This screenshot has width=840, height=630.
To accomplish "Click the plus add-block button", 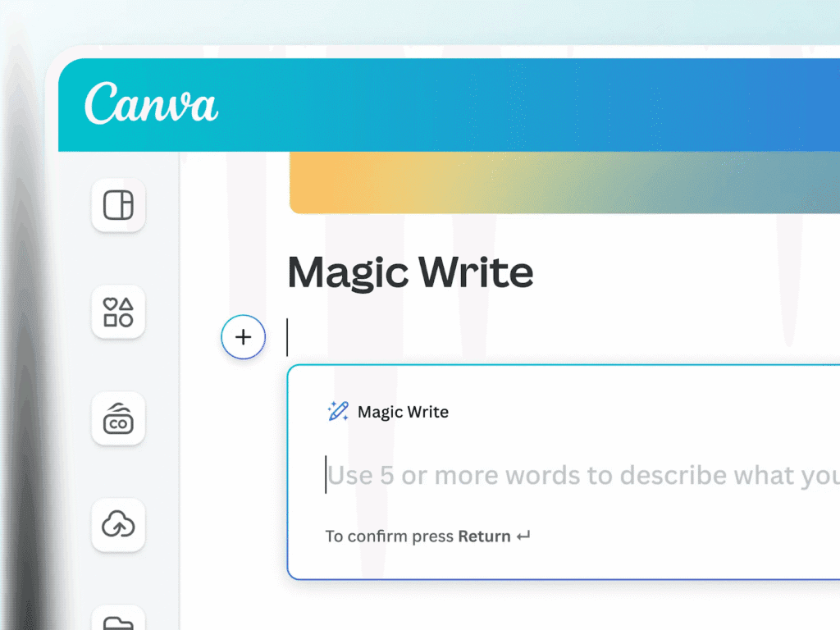I will [243, 337].
